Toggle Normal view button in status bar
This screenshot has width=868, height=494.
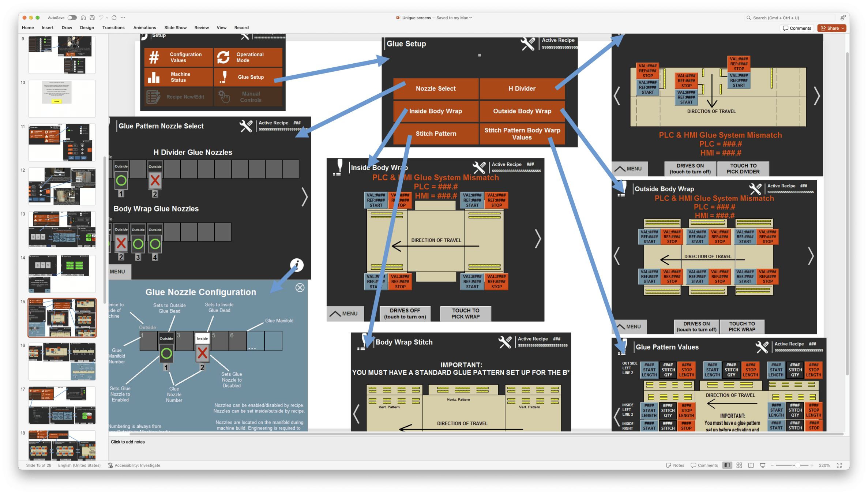click(727, 465)
